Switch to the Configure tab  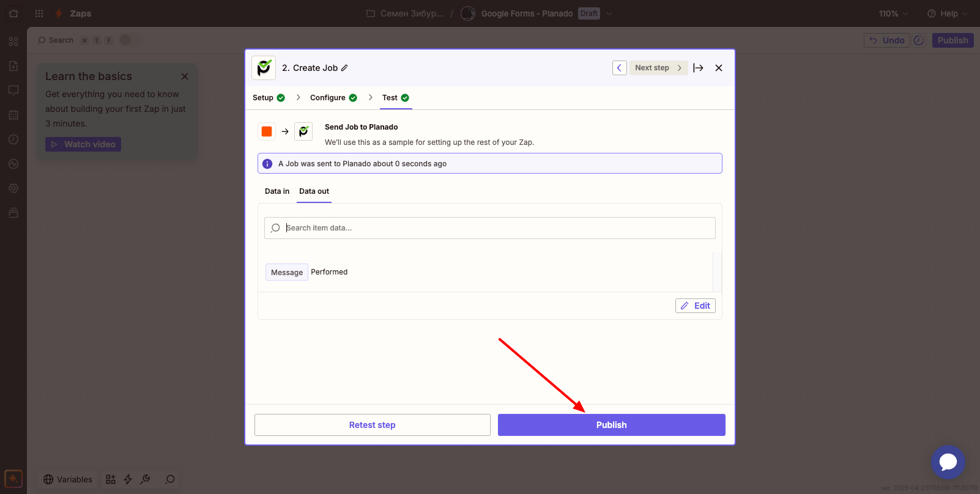point(333,98)
